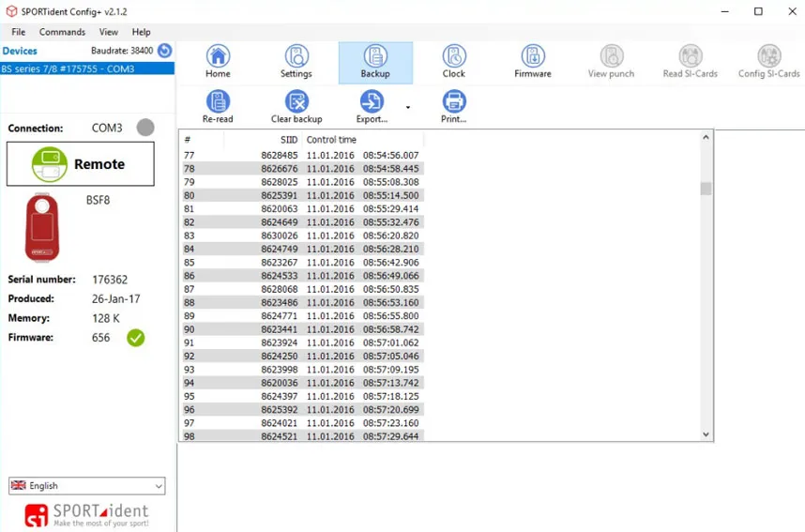Select row 87 with SIID 8628068

point(303,289)
